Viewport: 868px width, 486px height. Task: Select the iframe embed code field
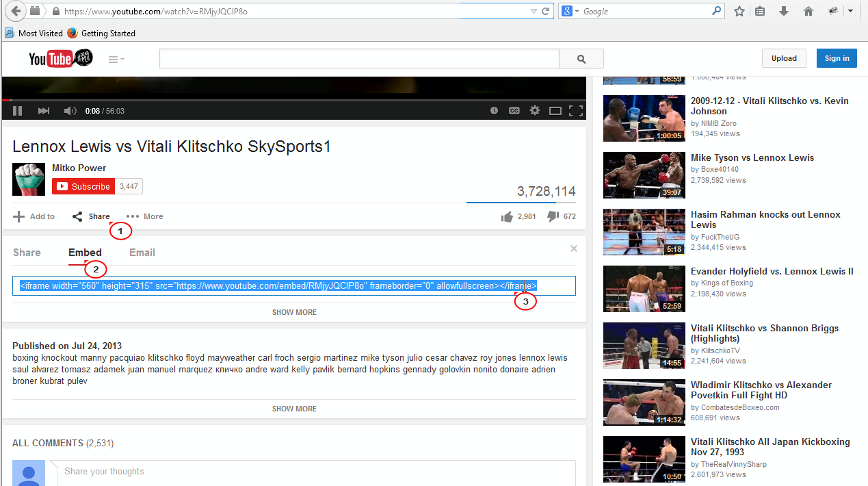294,285
